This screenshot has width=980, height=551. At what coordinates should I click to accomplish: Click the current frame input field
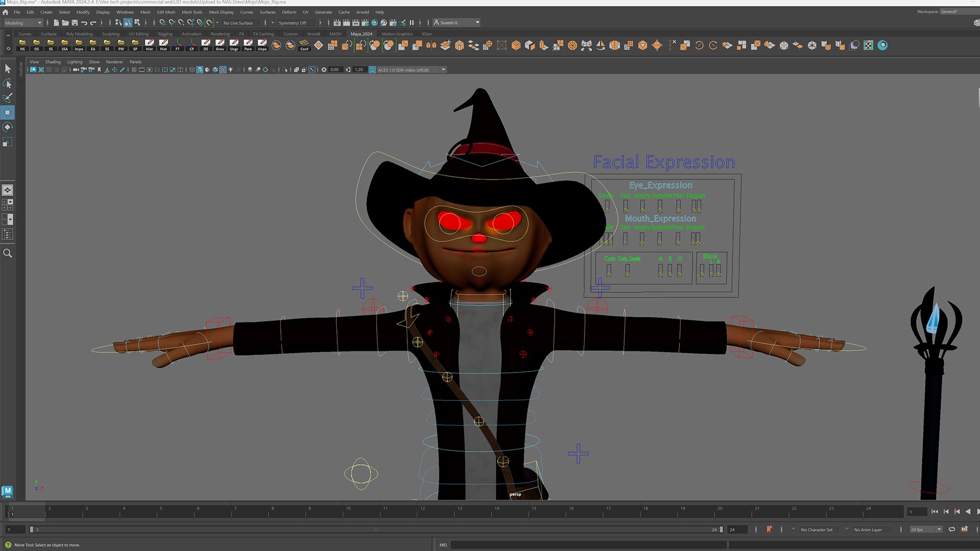pyautogui.click(x=917, y=512)
